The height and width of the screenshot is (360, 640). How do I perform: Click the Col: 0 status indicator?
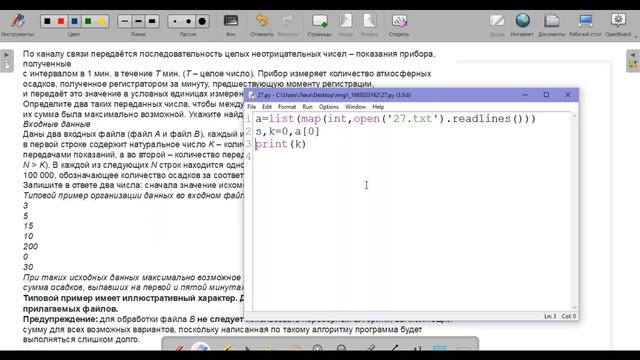coord(569,316)
